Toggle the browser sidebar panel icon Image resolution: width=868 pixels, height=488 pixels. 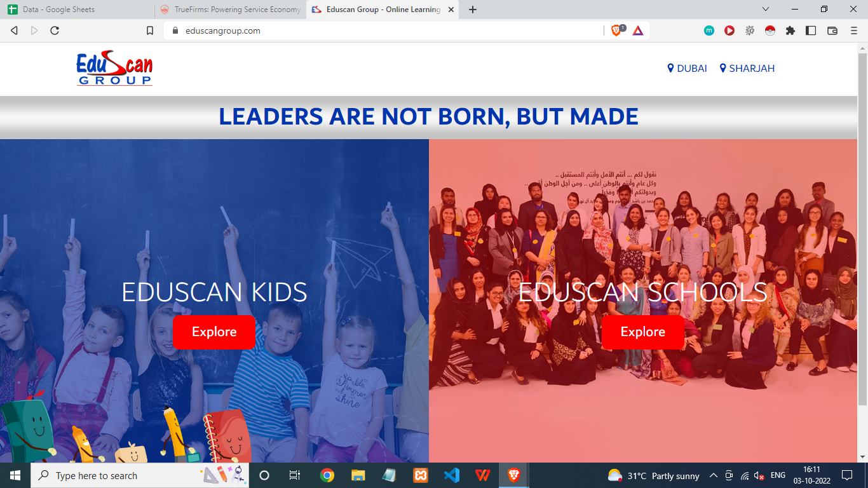(811, 30)
